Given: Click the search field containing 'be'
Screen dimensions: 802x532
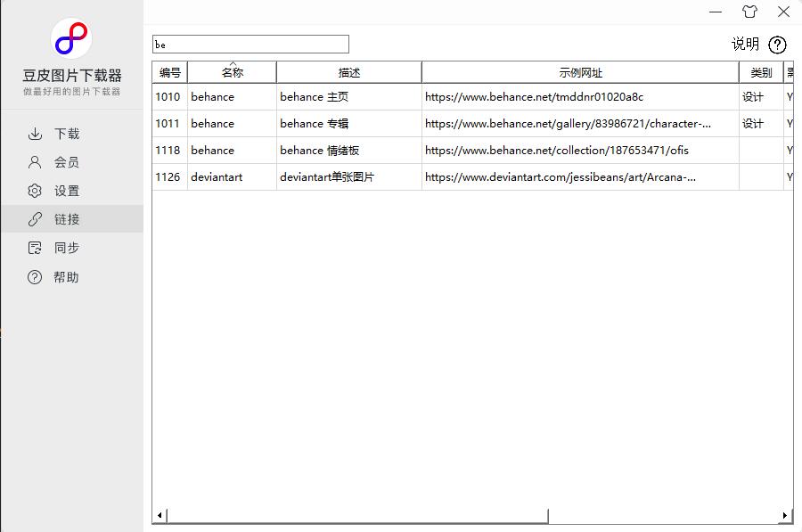Looking at the screenshot, I should (x=250, y=45).
